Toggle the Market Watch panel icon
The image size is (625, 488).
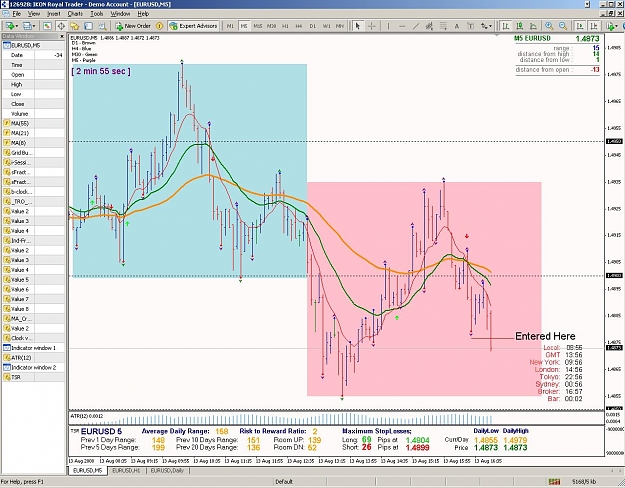[x=47, y=26]
